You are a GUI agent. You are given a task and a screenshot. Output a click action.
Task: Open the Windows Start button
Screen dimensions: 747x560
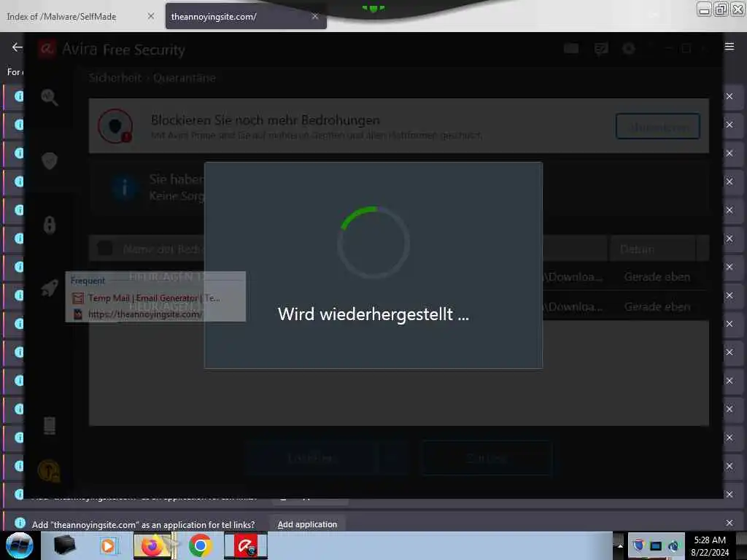19,545
